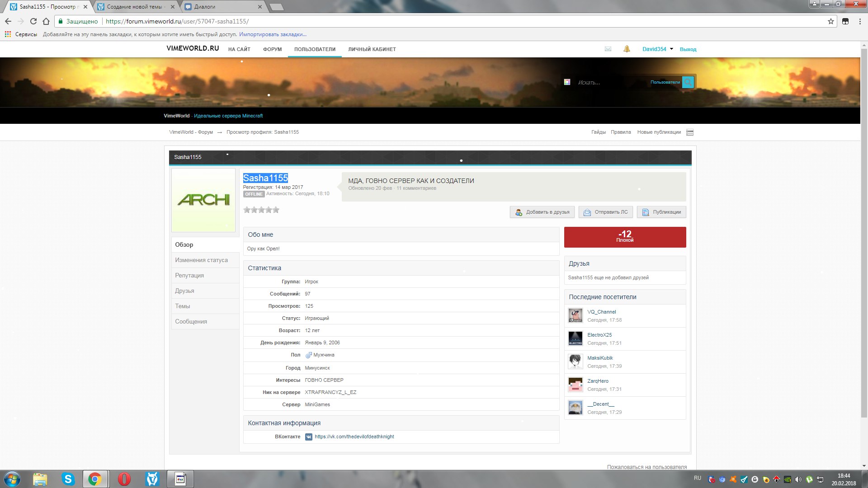Select the Репутация profile tab
The height and width of the screenshot is (488, 868).
(x=205, y=275)
